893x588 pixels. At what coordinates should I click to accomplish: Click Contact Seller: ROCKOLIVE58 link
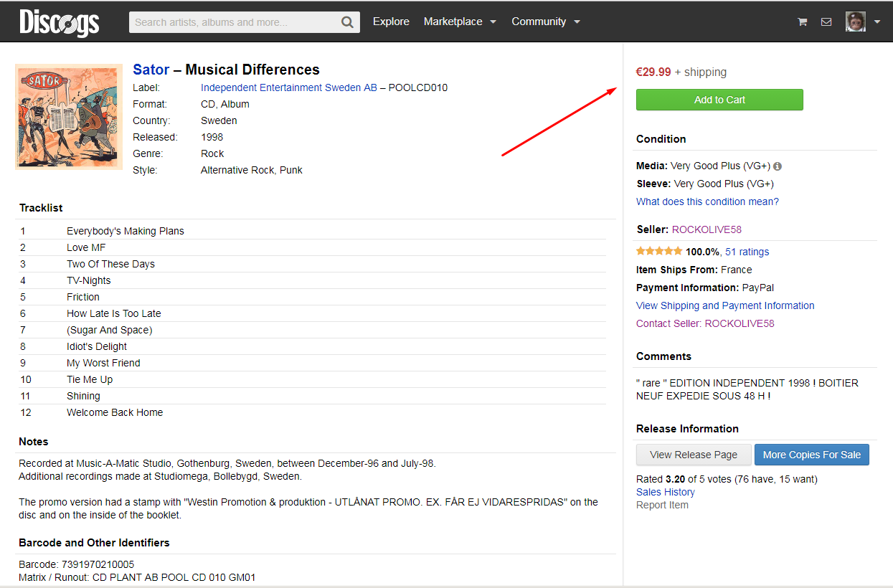(705, 323)
